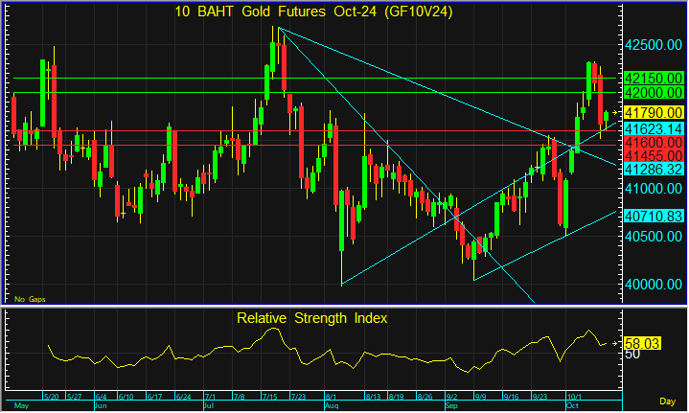
Task: Click the red 41455.00 level label
Action: pyautogui.click(x=654, y=156)
